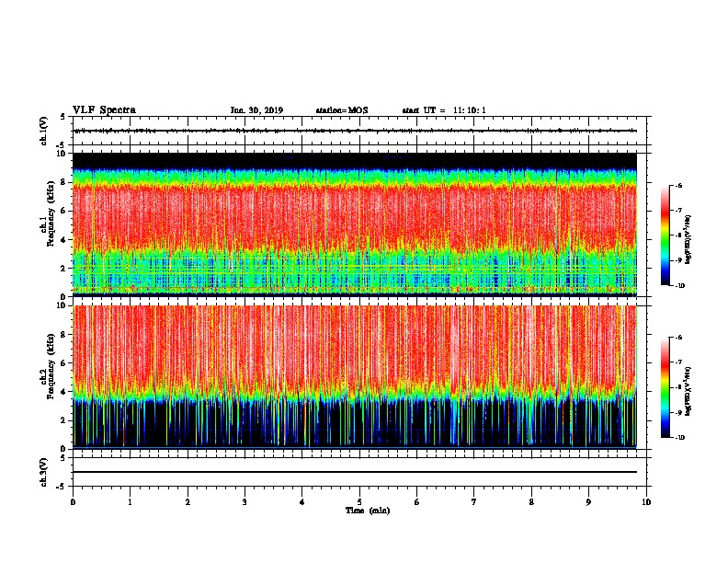This screenshot has height=563, width=728.
Task: Click the 2 kHz tick on ch.2 axis
Action: [63, 420]
